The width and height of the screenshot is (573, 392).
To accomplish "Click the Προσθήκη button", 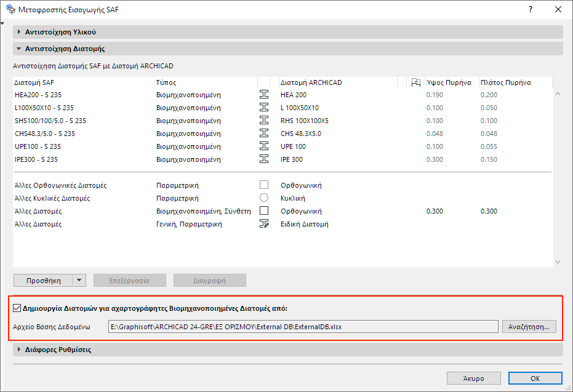I will tap(44, 281).
